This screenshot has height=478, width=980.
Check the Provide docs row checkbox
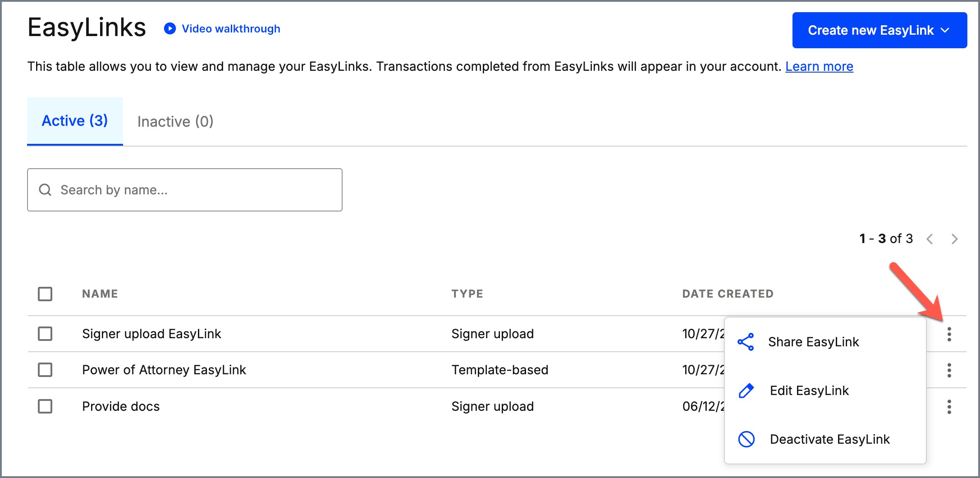coord(45,406)
